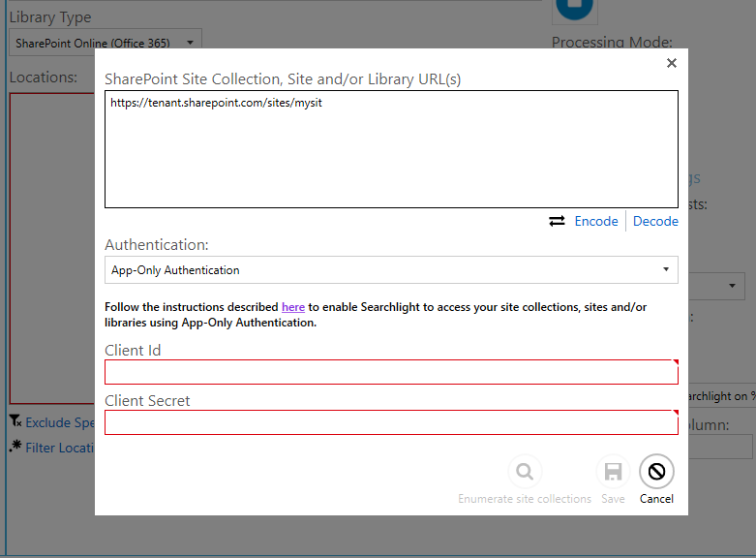The image size is (756, 558).
Task: Click the Cancel circle icon
Action: [656, 472]
